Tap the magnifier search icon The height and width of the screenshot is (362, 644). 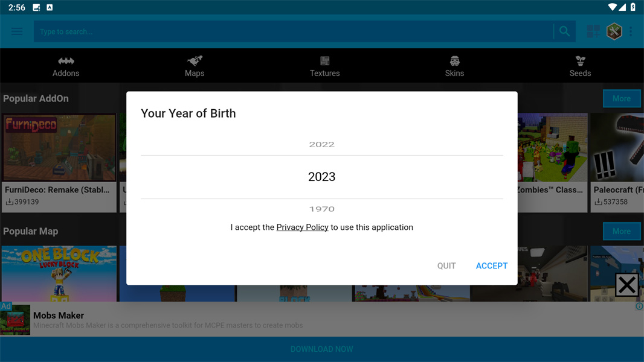(x=564, y=31)
